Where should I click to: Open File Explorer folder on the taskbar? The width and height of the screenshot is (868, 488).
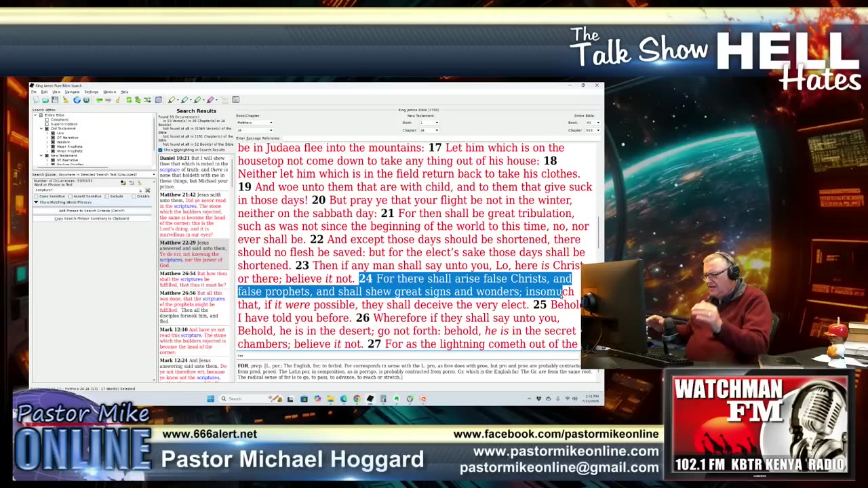[330, 399]
